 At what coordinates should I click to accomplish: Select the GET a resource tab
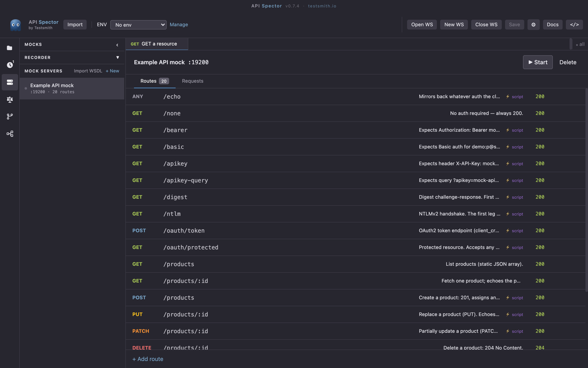click(157, 44)
